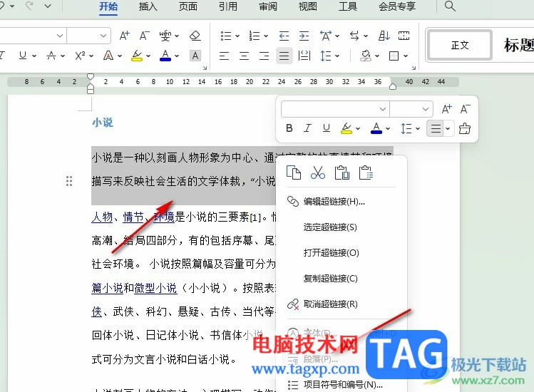The width and height of the screenshot is (534, 392).
Task: Click the text effects A icon
Action: [108, 55]
